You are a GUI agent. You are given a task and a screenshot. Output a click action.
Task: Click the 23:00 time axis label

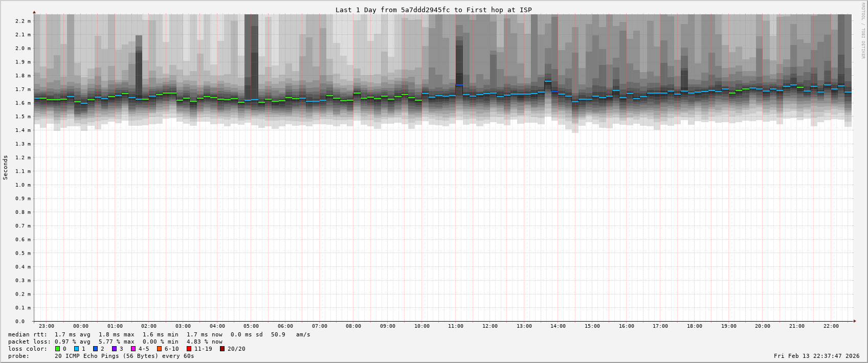coord(47,326)
